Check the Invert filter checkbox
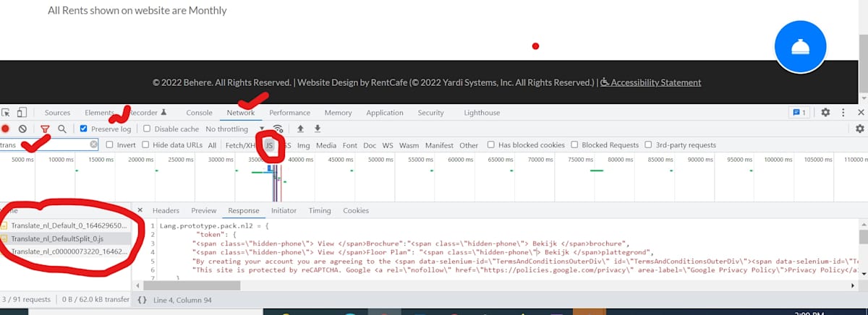The image size is (868, 315). 110,144
